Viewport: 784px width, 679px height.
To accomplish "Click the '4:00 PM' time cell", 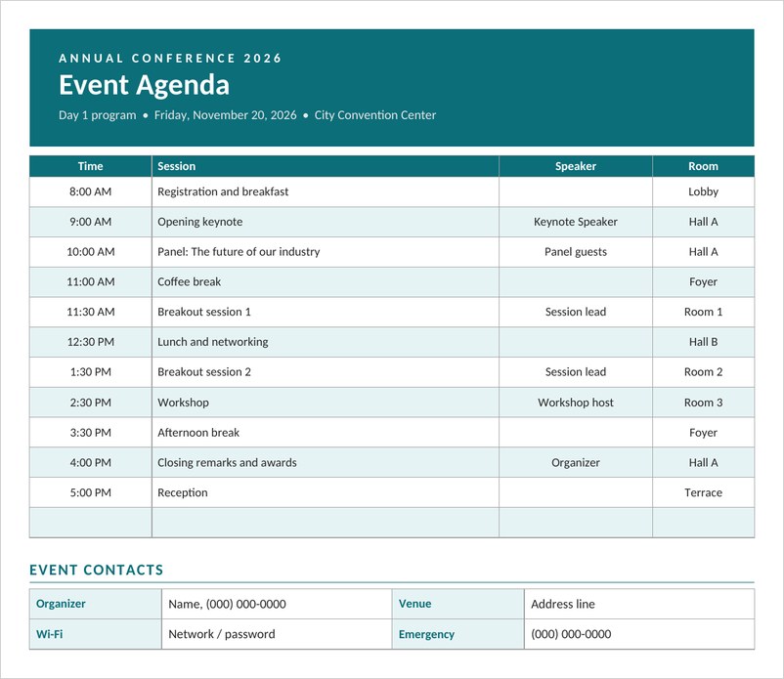I will [91, 462].
